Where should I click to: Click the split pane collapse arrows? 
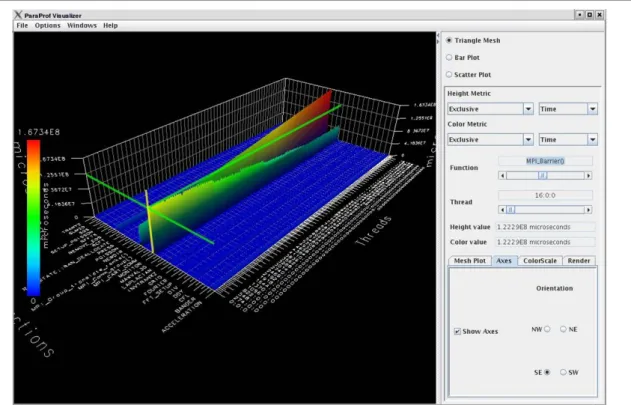click(438, 38)
